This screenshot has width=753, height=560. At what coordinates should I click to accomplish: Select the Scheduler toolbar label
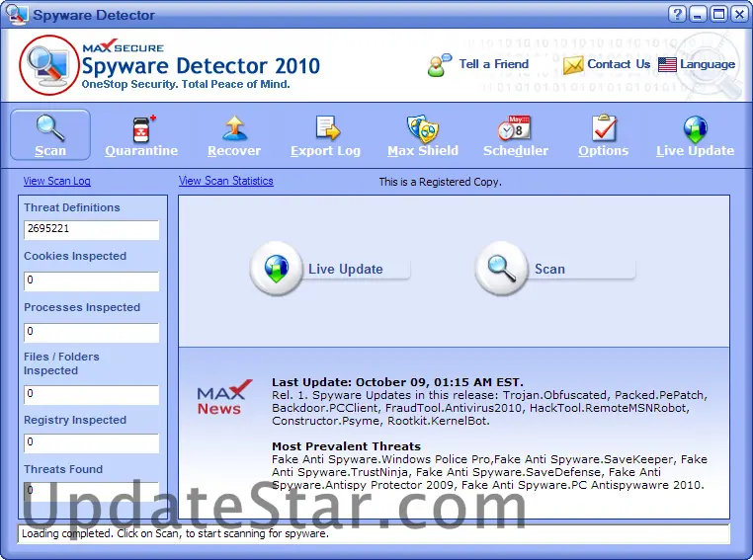tap(515, 151)
